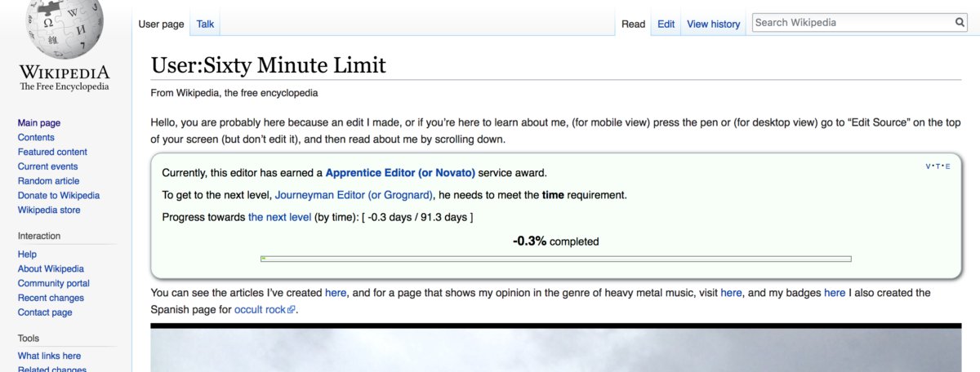This screenshot has width=980, height=372.
Task: Click 'the next level' link
Action: pos(279,217)
